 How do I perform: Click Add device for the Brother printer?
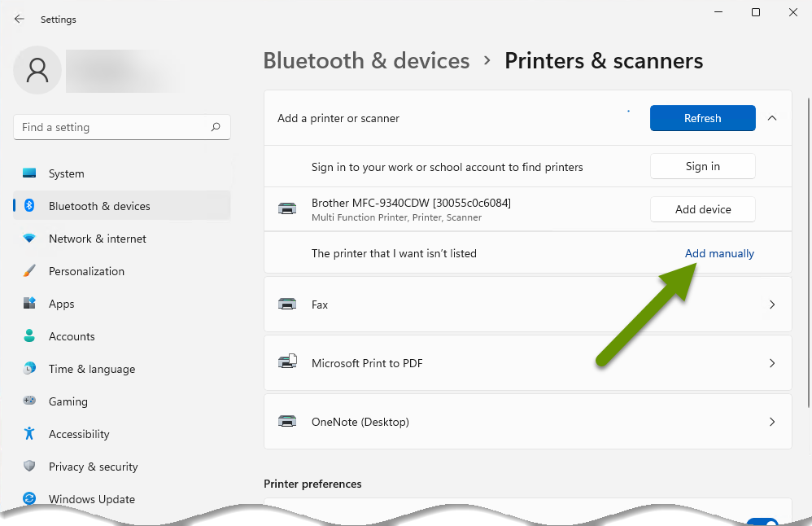pyautogui.click(x=703, y=209)
